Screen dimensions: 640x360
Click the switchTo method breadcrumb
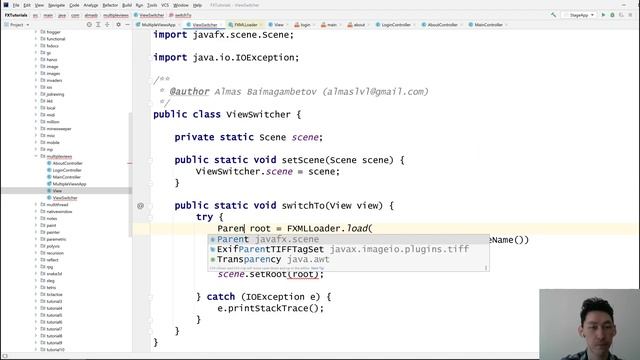click(181, 15)
